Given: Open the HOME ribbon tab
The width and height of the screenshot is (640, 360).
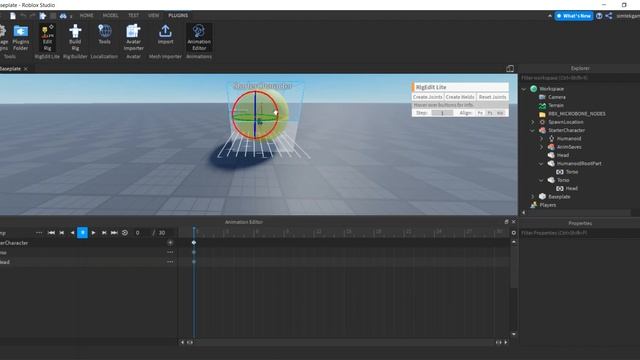Looking at the screenshot, I should click(x=87, y=16).
